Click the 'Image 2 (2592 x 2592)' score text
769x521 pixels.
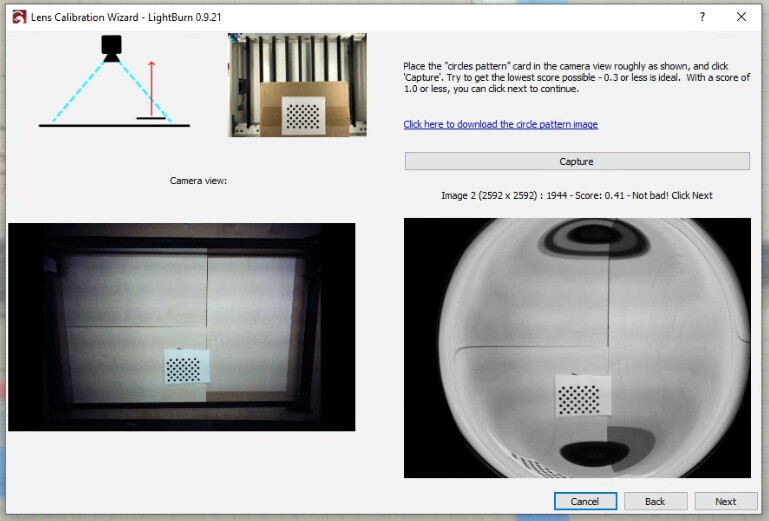(577, 195)
